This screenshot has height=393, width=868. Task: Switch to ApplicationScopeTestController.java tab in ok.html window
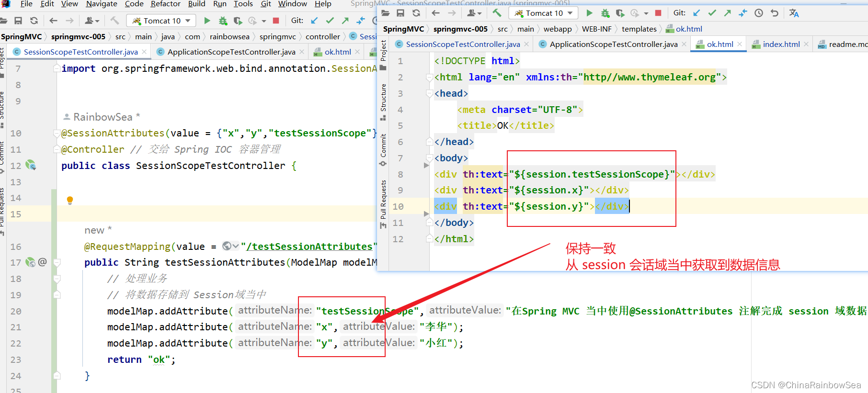coord(613,44)
